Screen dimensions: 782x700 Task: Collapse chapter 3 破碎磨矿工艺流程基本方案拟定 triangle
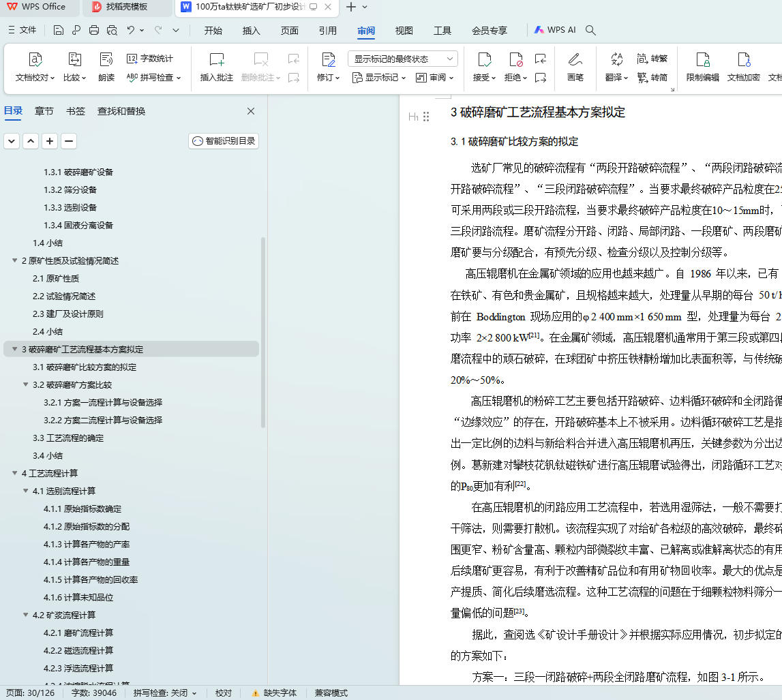coord(14,349)
